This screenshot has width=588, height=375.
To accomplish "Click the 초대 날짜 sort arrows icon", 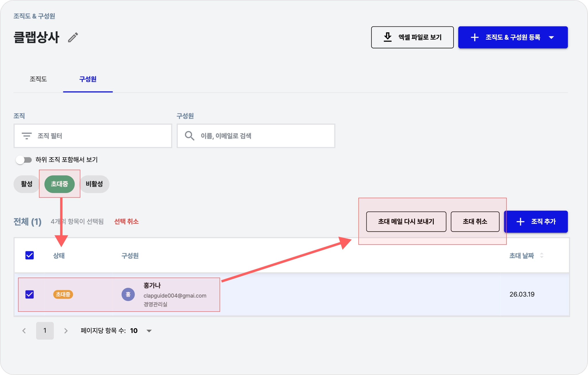I will tap(541, 255).
